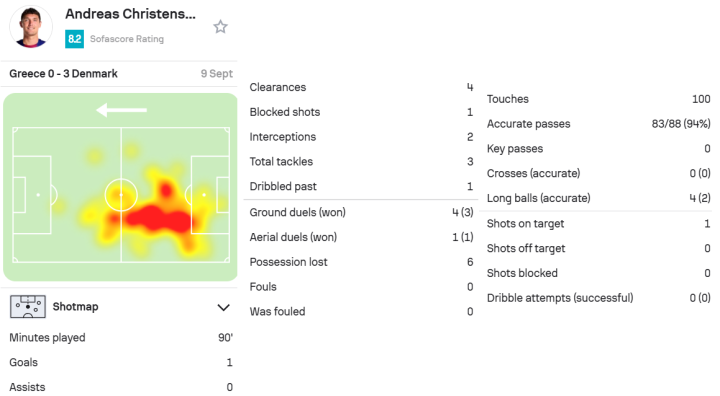720x396 pixels.
Task: Click the 8.2 Sofascore rating badge
Action: 74,39
